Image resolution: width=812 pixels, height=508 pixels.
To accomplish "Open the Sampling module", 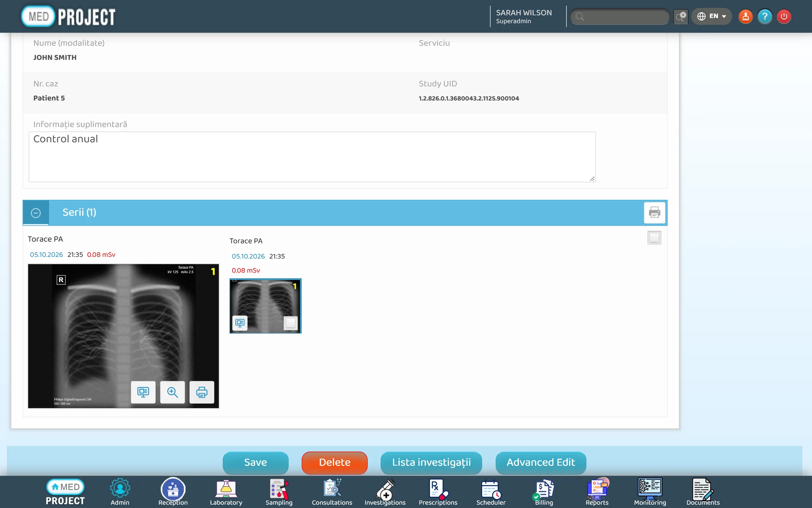I will [x=279, y=492].
